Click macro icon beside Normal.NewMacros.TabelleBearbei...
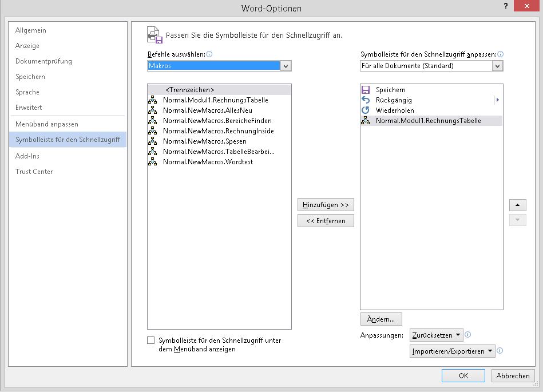 pos(152,152)
